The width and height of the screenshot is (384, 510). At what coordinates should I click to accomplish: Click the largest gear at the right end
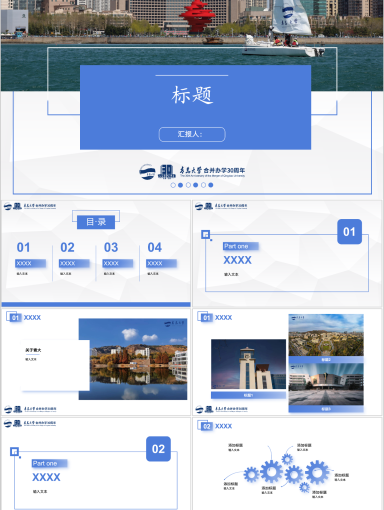317,472
